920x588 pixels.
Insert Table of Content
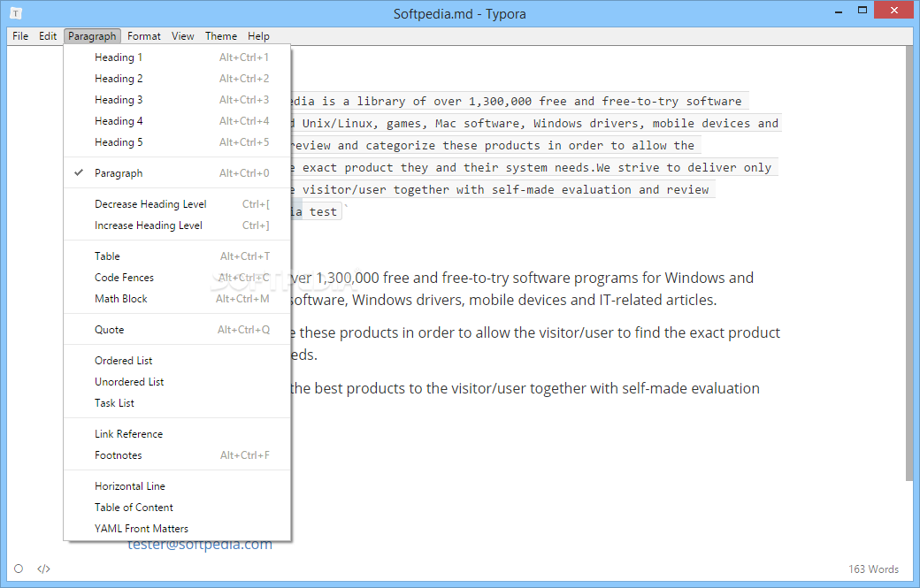pos(177,508)
